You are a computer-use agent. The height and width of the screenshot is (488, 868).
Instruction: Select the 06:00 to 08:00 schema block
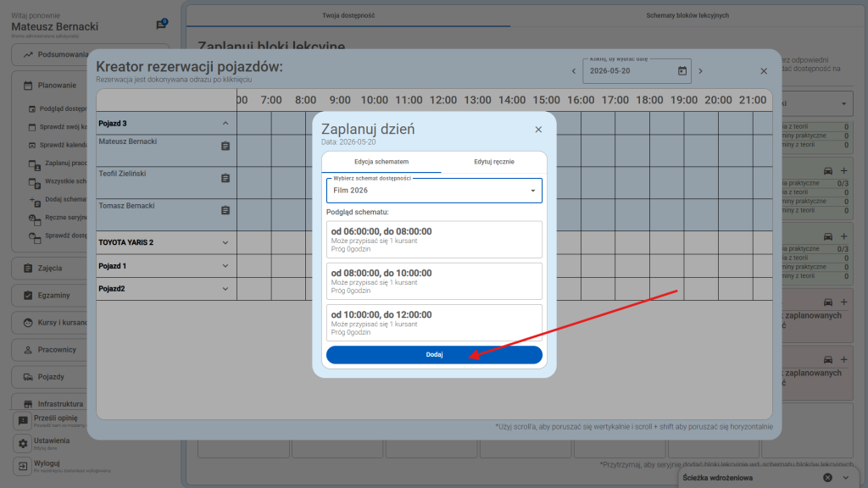point(434,239)
